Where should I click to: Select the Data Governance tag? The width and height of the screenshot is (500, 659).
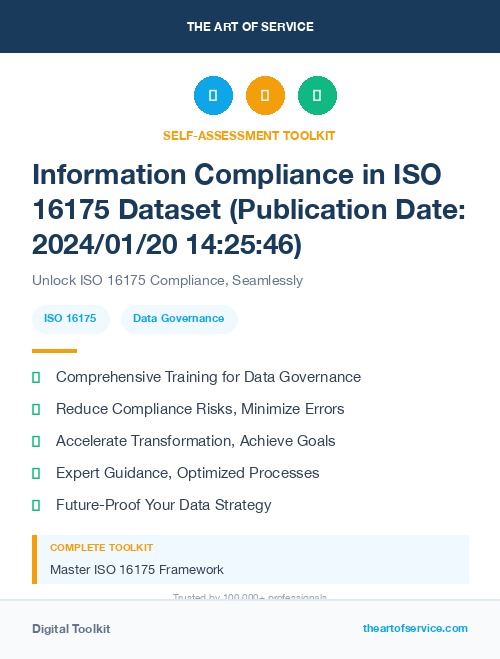[179, 319]
